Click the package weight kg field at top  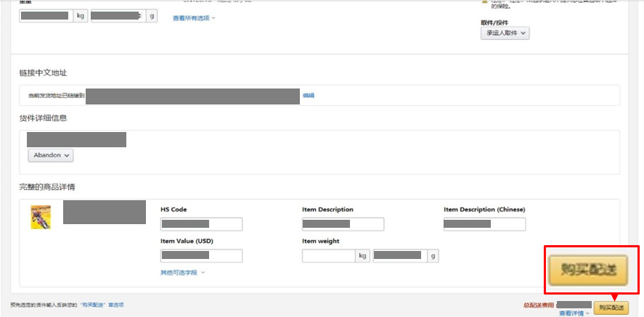[x=46, y=15]
